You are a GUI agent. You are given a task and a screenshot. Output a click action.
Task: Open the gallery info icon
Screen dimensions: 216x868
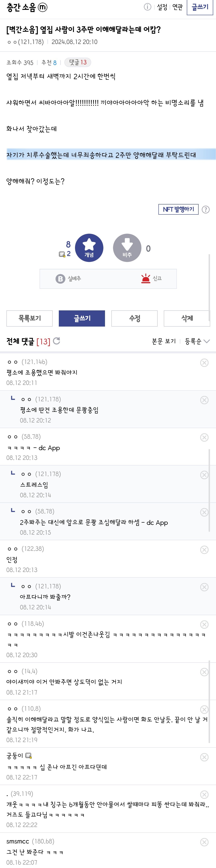(x=147, y=7)
